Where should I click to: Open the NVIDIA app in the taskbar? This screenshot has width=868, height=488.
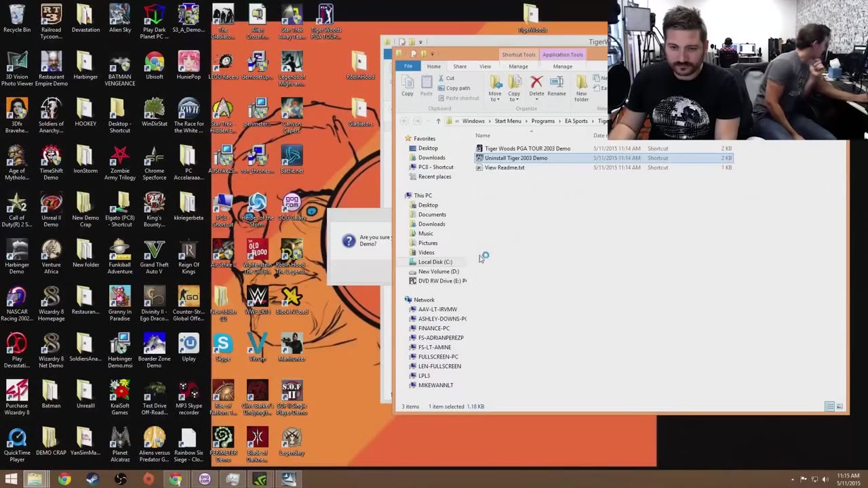[x=260, y=479]
